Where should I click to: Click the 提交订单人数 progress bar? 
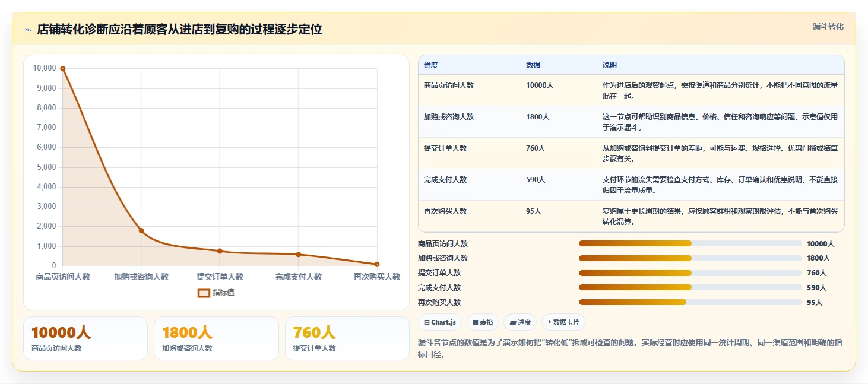690,273
